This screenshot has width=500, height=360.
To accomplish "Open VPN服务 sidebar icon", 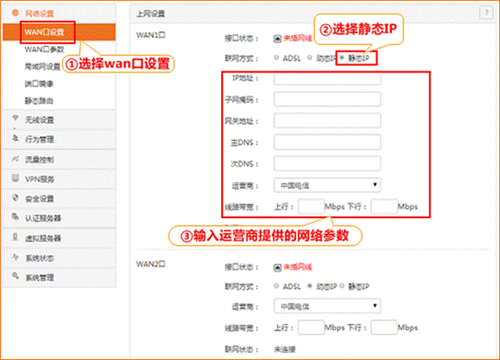I will [x=15, y=178].
